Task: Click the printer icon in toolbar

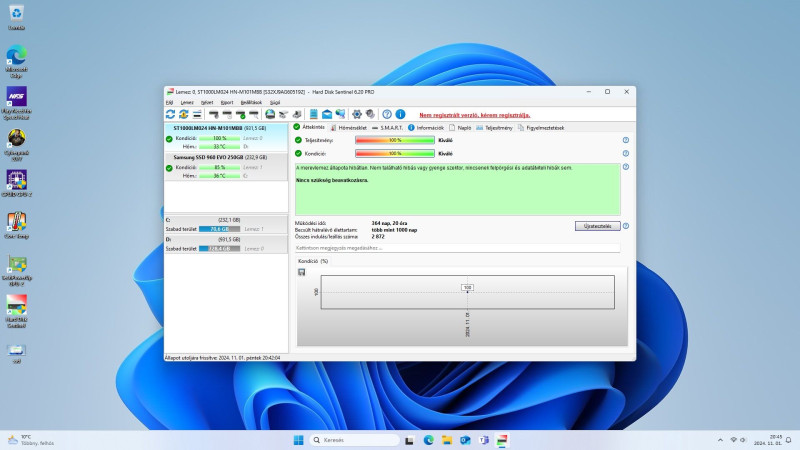Action: pyautogui.click(x=296, y=115)
